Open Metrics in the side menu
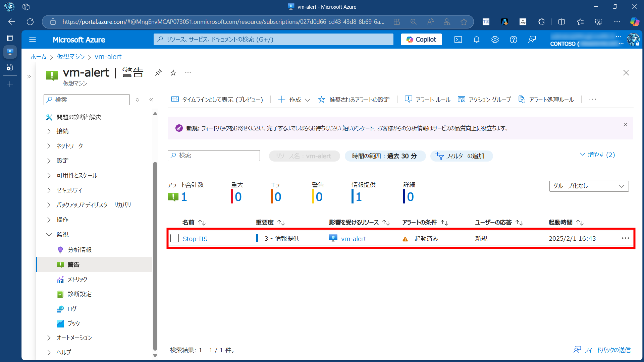 [x=77, y=279]
